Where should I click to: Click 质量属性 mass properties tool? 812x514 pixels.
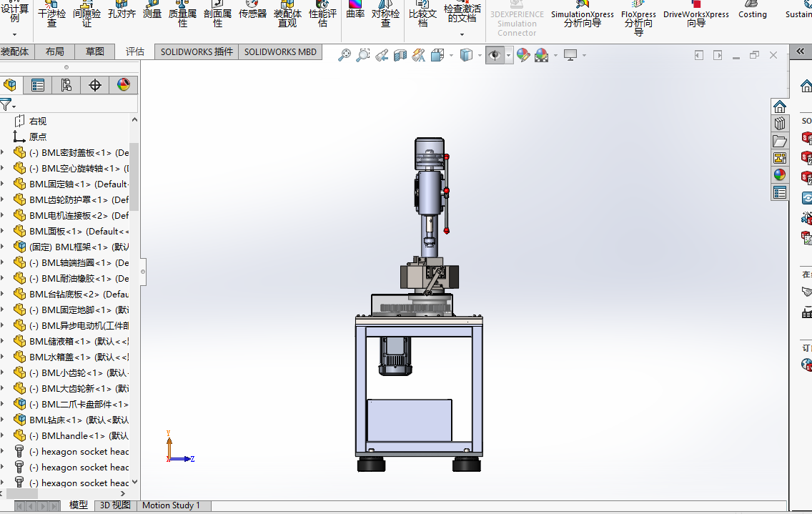(182, 14)
